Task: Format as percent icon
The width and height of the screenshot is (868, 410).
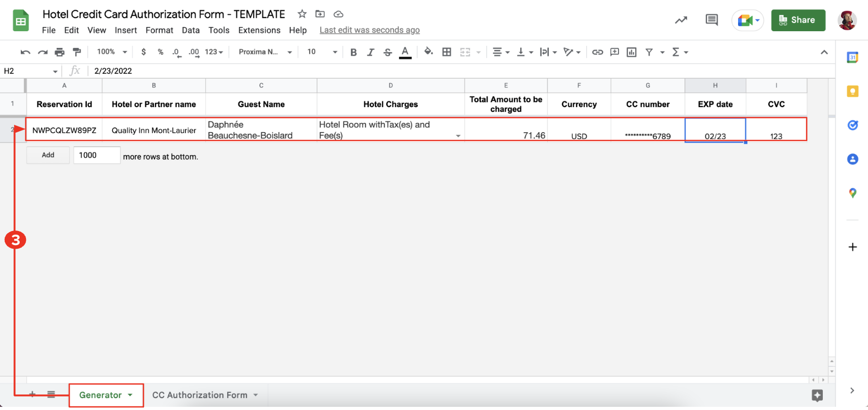Action: pyautogui.click(x=161, y=52)
